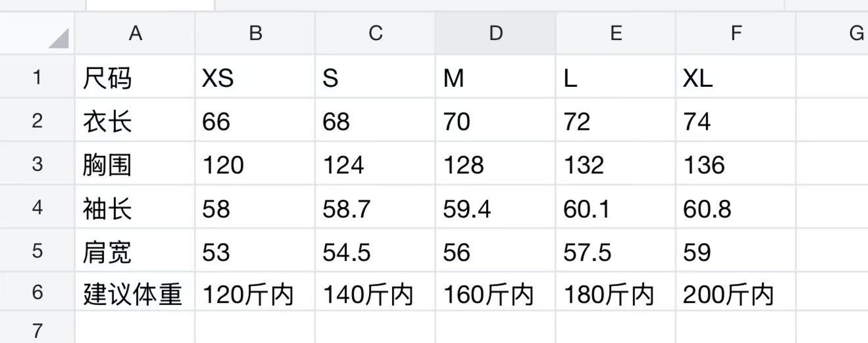Select column D header
The width and height of the screenshot is (868, 343).
pos(495,33)
